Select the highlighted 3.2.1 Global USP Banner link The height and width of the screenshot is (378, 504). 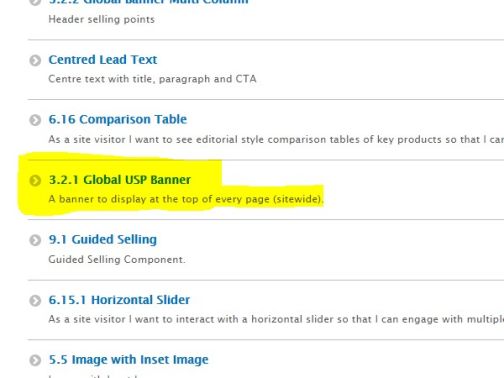[x=120, y=180]
